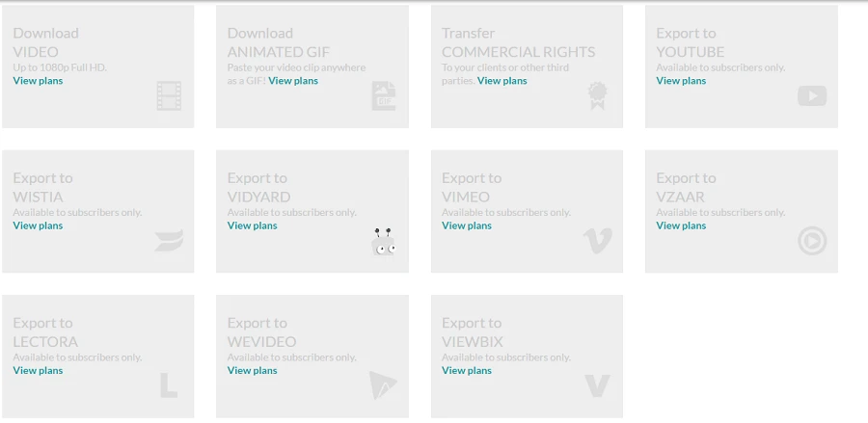Open View plans under Export to YouTube
This screenshot has height=423, width=868.
681,81
